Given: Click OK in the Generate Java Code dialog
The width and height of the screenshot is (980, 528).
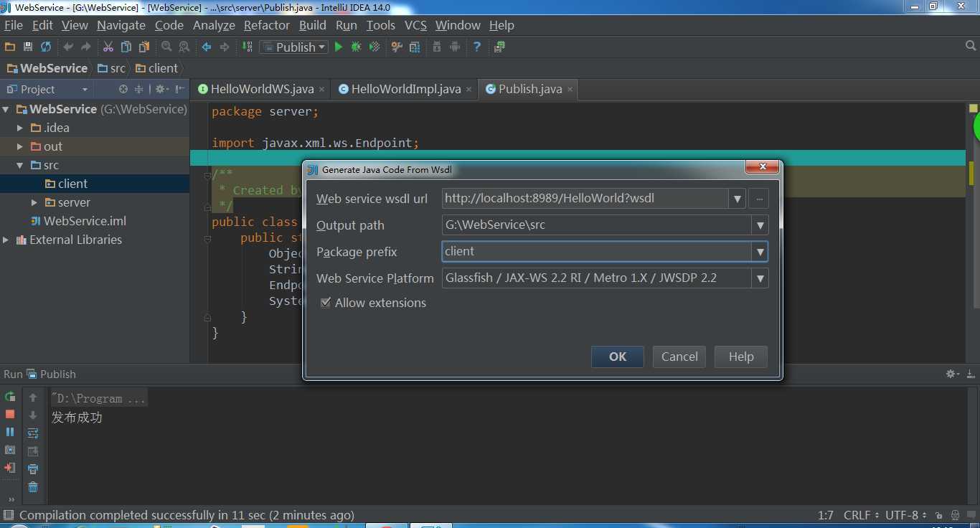Looking at the screenshot, I should tap(618, 357).
